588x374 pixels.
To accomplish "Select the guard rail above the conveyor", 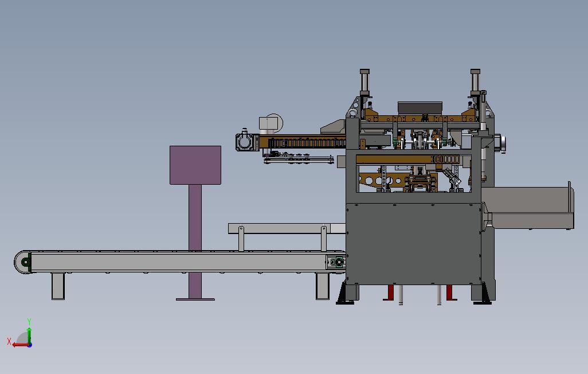I will coord(287,228).
